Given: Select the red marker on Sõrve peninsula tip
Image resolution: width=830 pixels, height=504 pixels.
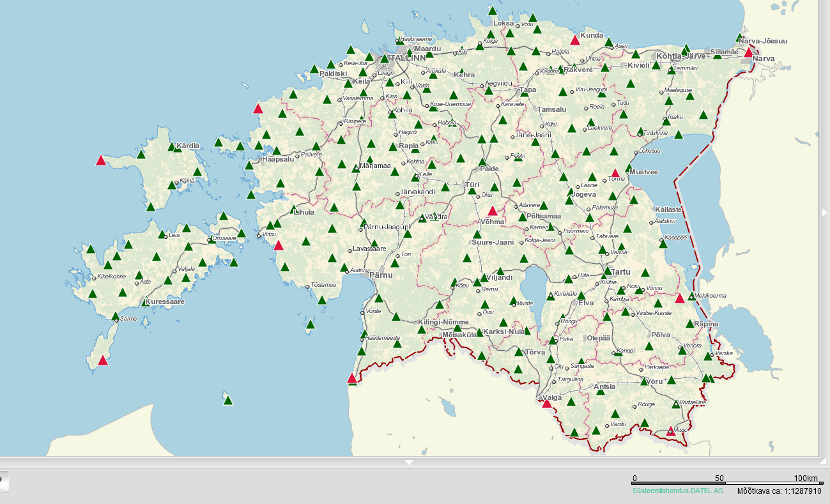Looking at the screenshot, I should 103,360.
